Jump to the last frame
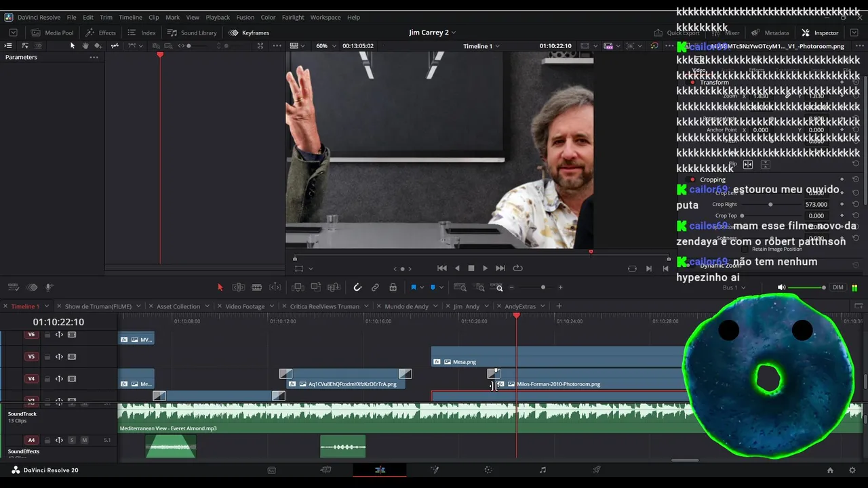Image resolution: width=868 pixels, height=488 pixels. (500, 268)
